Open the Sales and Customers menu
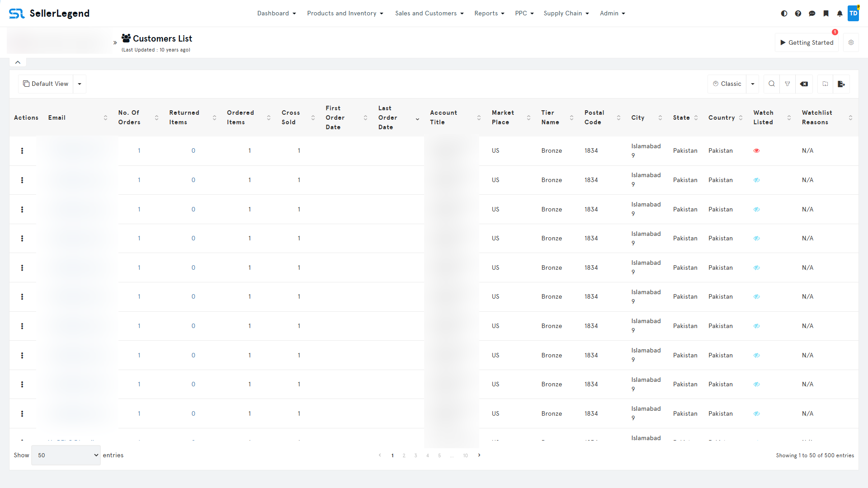The height and width of the screenshot is (488, 868). 429,13
